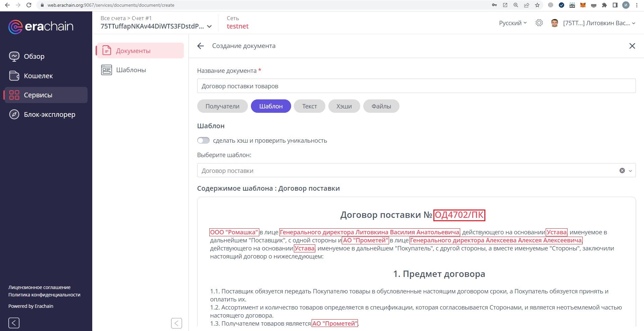Open the Блок-эксплорер section
The image size is (644, 331).
(x=49, y=114)
